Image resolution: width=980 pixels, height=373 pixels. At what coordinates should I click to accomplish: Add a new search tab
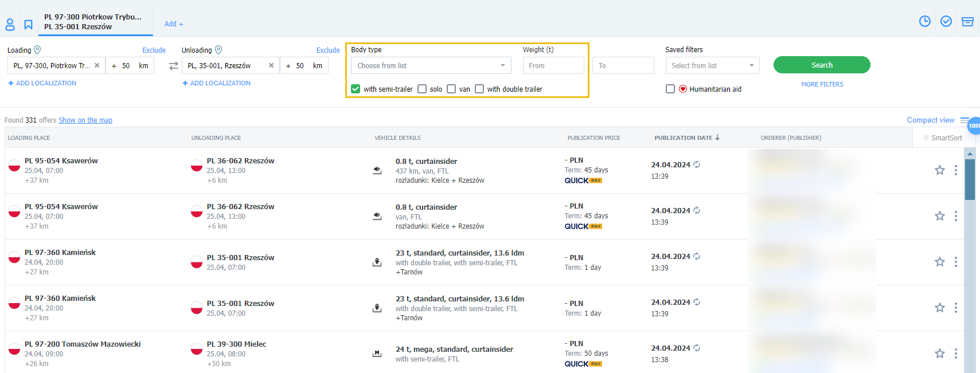[x=173, y=24]
